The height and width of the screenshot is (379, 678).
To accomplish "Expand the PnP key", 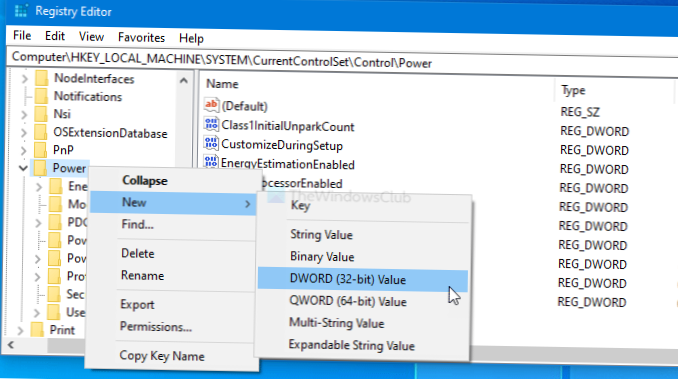I will (x=23, y=150).
